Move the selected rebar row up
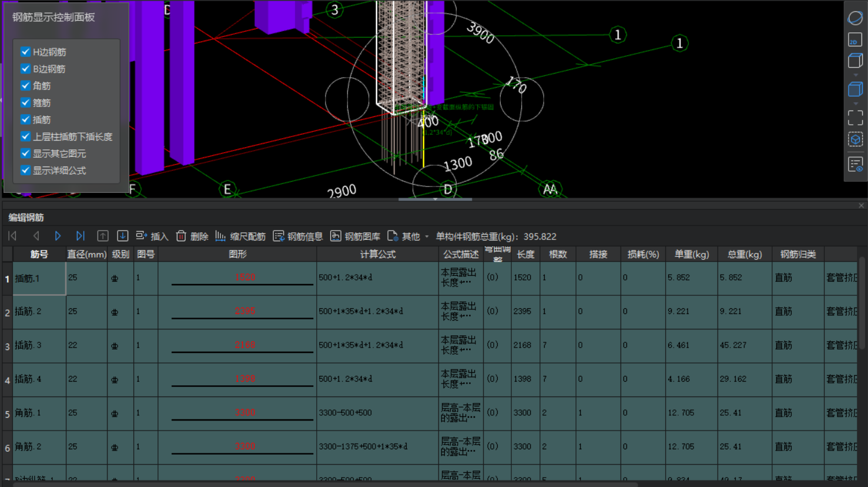 point(102,236)
